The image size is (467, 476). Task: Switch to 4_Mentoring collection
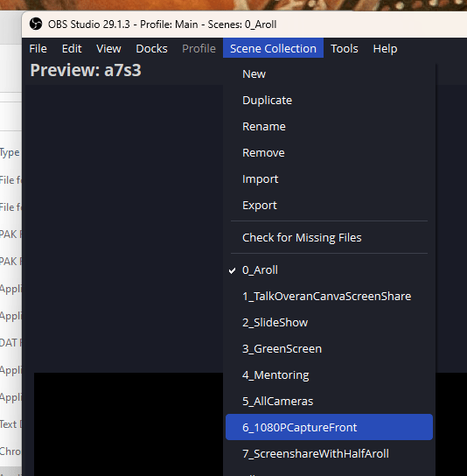[x=329, y=375]
